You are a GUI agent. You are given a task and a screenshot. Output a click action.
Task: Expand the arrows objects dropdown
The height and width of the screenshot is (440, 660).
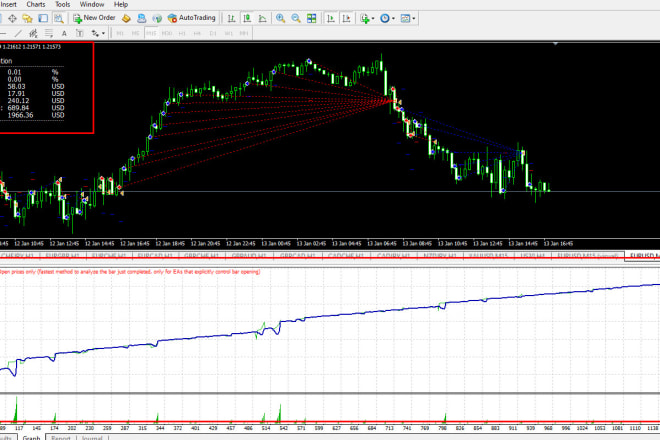click(104, 33)
